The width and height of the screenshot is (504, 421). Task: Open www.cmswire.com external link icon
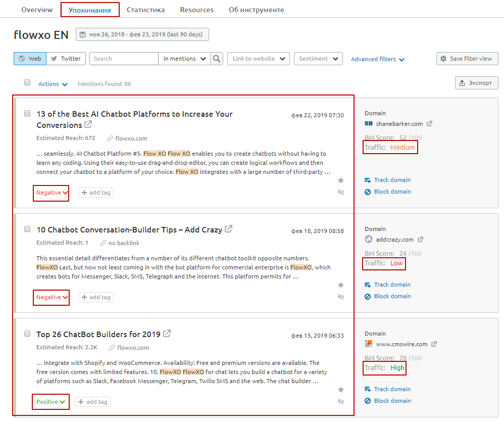pyautogui.click(x=434, y=344)
